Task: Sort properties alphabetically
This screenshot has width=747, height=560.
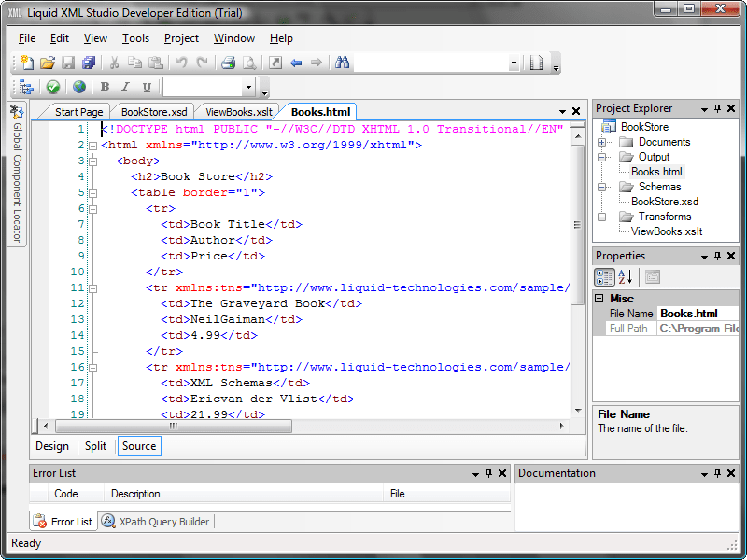Action: point(624,277)
